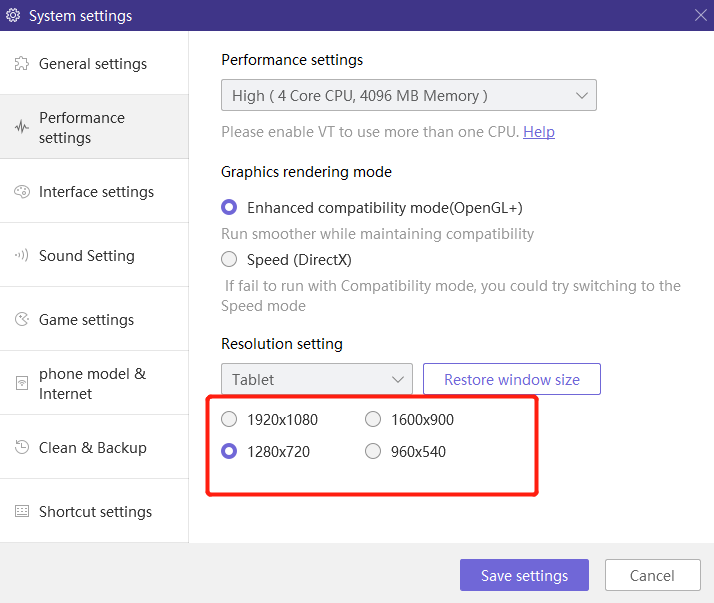714x603 pixels.
Task: Switch to Game settings tab
Action: coord(86,320)
